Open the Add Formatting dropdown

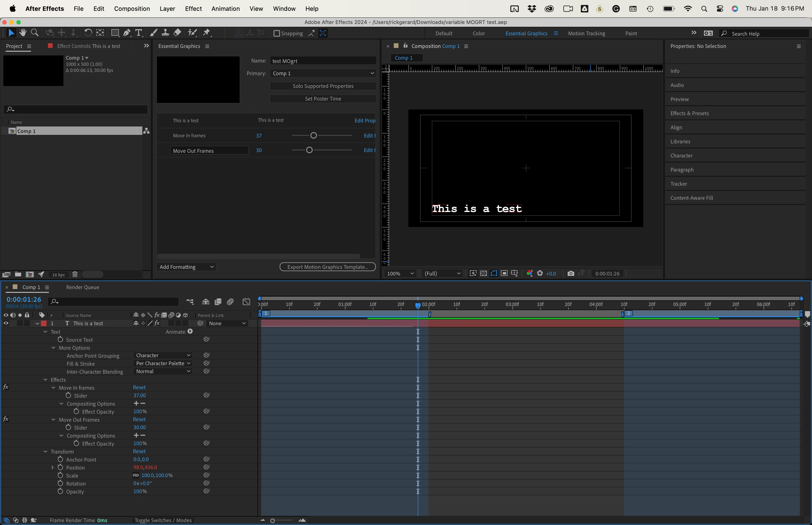[186, 267]
